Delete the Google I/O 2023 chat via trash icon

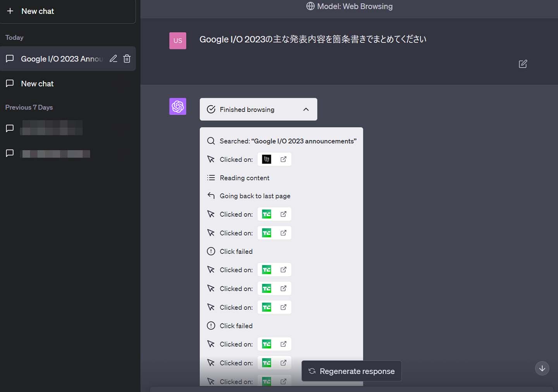(127, 58)
